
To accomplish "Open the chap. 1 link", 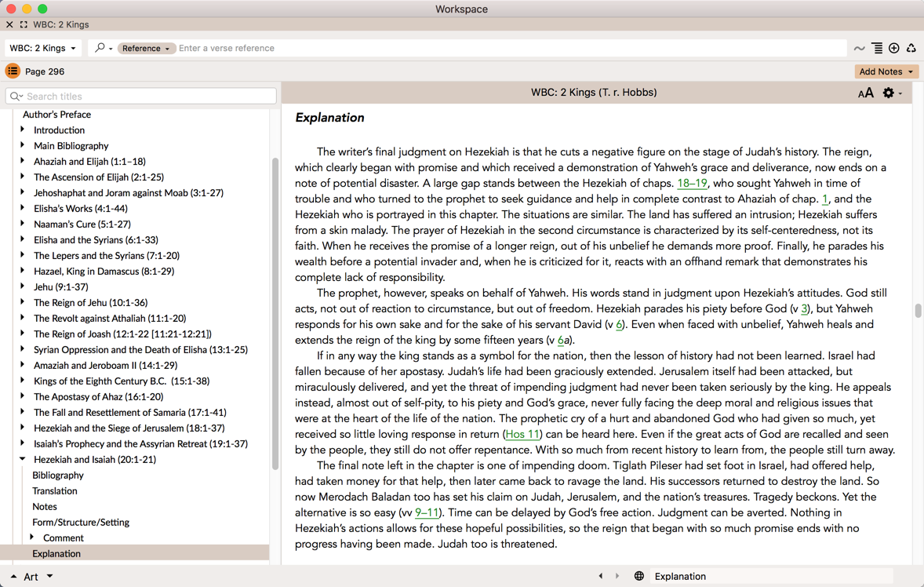I will pos(825,199).
